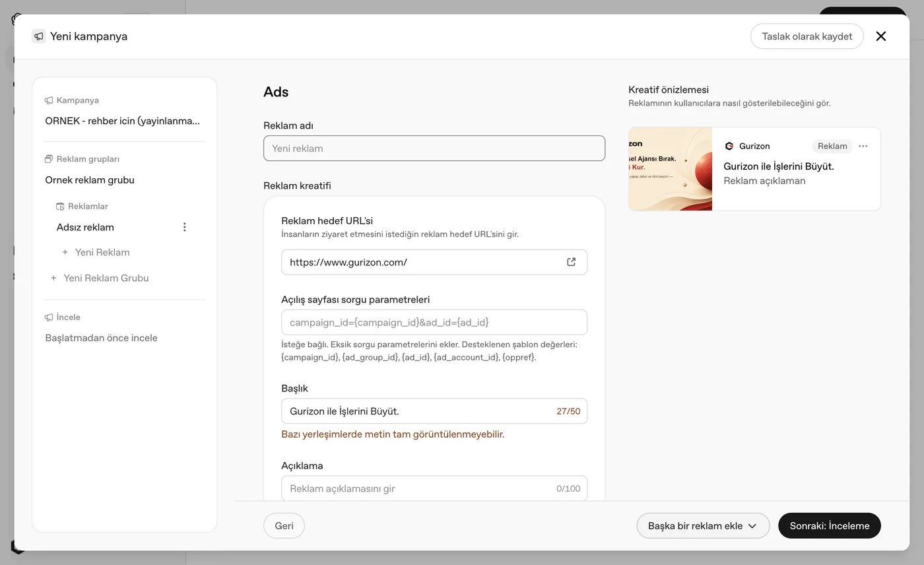Click the Reklamlar icon in sidebar

click(60, 207)
